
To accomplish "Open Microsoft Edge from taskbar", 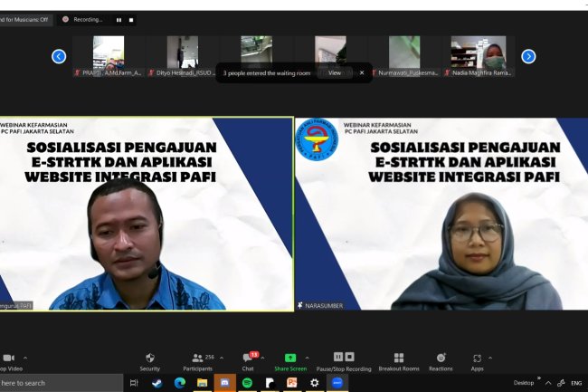I will tap(180, 383).
